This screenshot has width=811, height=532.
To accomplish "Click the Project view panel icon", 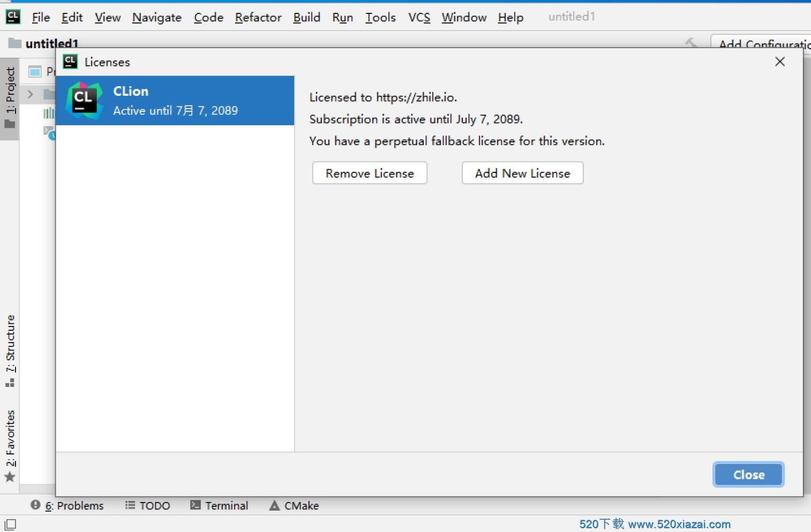I will (x=35, y=71).
